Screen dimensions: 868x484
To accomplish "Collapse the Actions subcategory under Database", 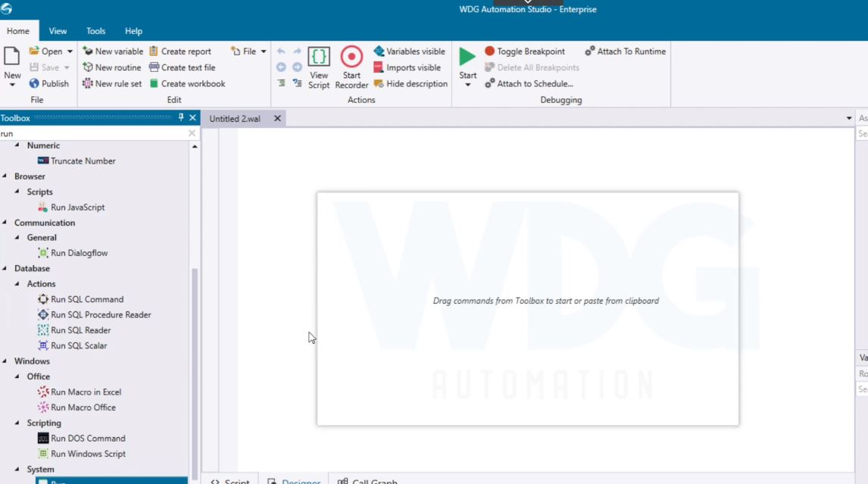I will coord(17,283).
